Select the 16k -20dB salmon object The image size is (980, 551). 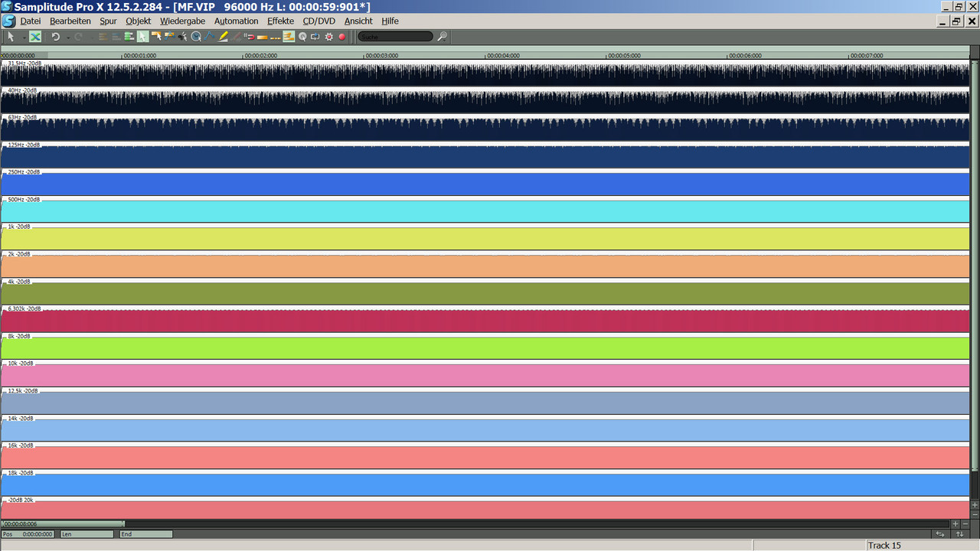click(x=485, y=457)
